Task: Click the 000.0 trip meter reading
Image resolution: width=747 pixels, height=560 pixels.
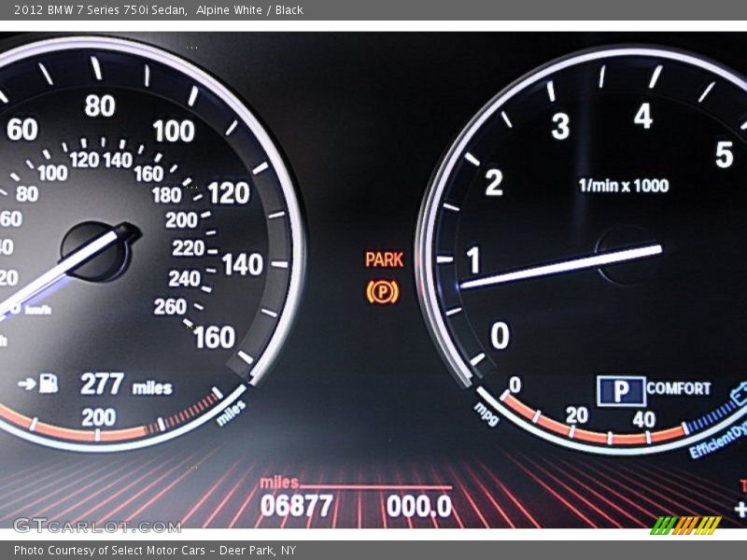Action: tap(419, 506)
